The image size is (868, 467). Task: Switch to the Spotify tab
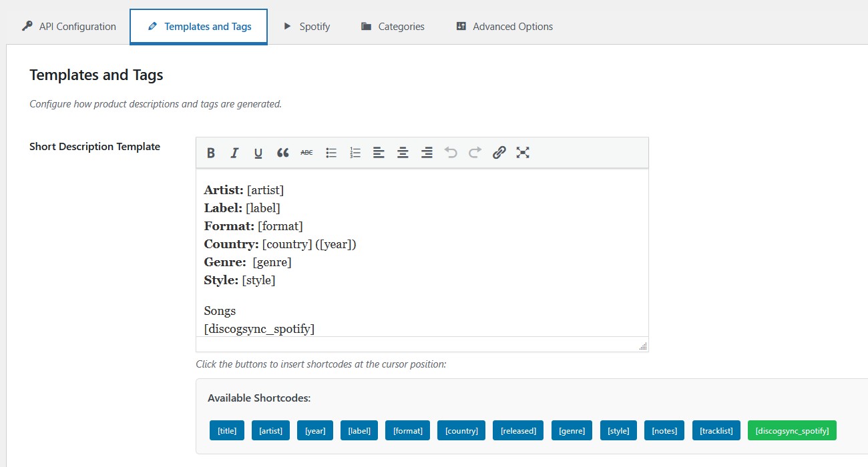(x=306, y=27)
